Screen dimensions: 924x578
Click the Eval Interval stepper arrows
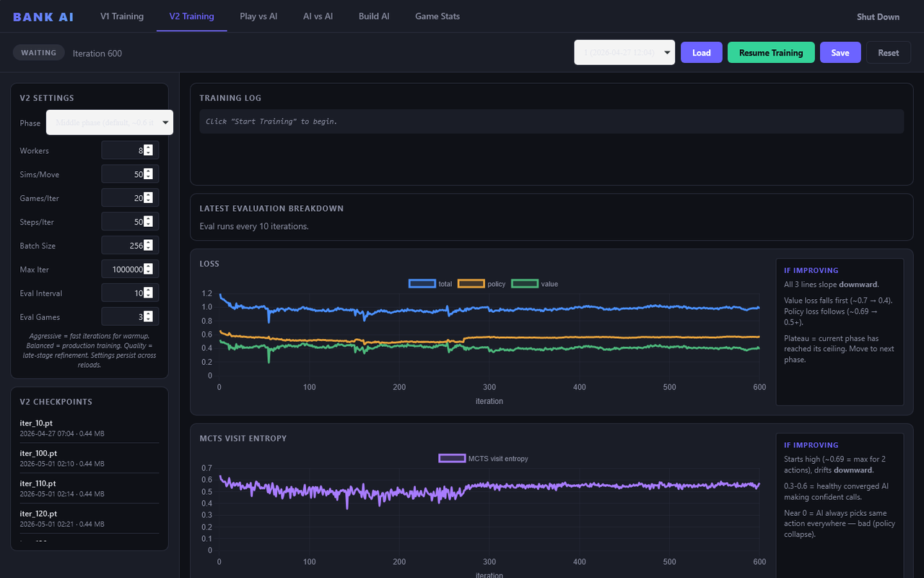[148, 293]
